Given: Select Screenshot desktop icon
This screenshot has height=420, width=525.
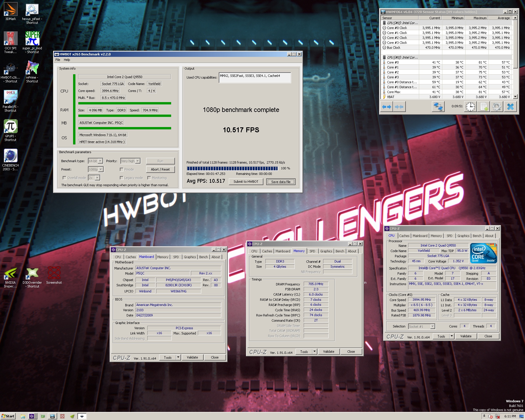Looking at the screenshot, I should point(54,276).
